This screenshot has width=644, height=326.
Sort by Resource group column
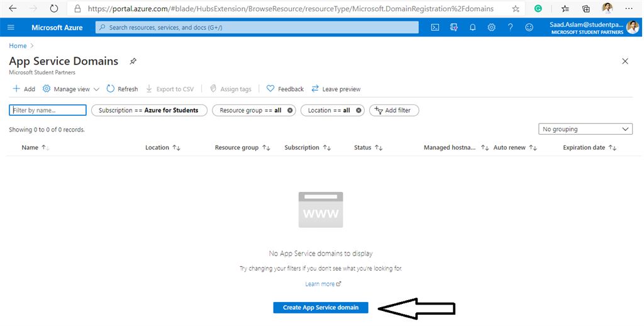coord(242,148)
